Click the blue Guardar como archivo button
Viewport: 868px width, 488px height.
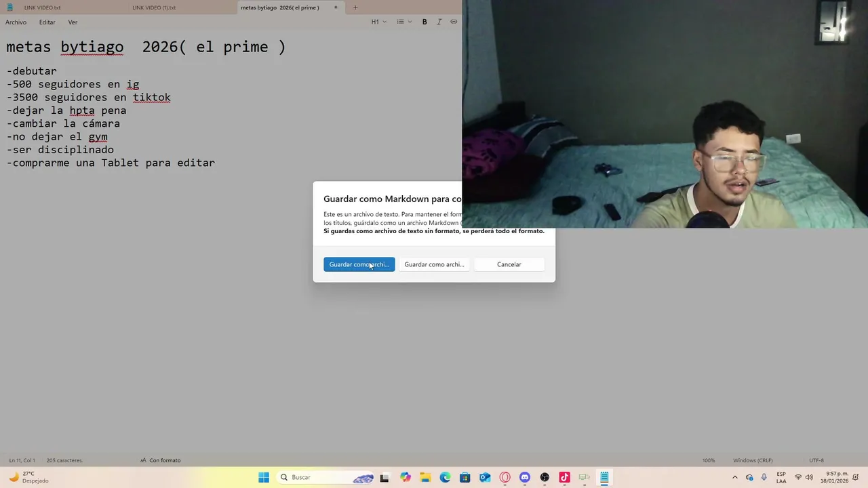pyautogui.click(x=359, y=264)
